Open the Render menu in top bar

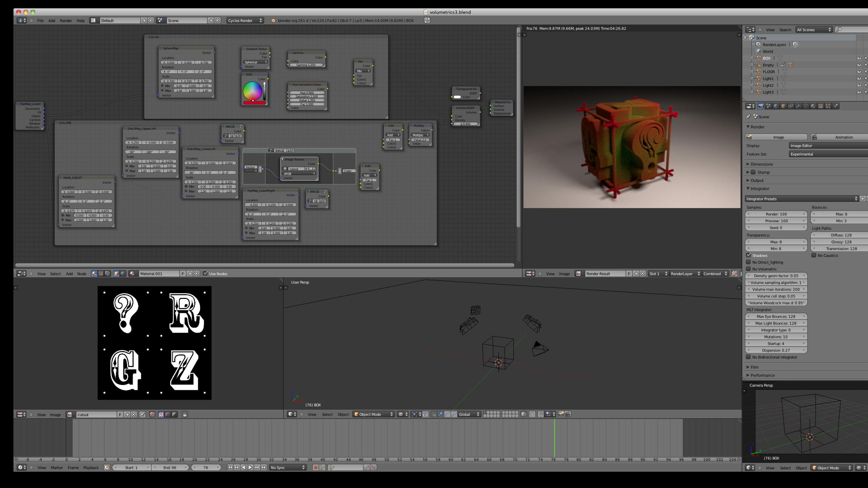[66, 20]
